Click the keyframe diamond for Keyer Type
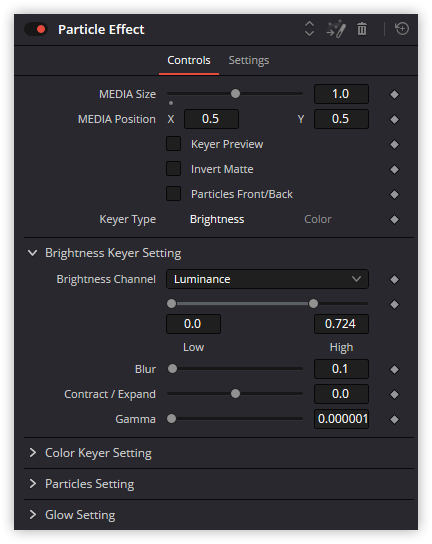This screenshot has width=432, height=544. coord(394,219)
